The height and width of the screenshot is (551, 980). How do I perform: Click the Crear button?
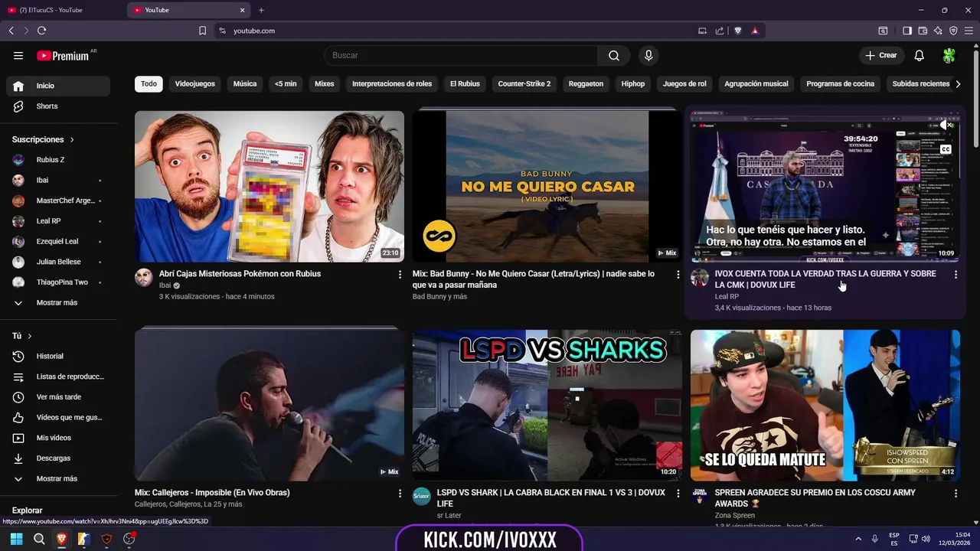tap(880, 55)
